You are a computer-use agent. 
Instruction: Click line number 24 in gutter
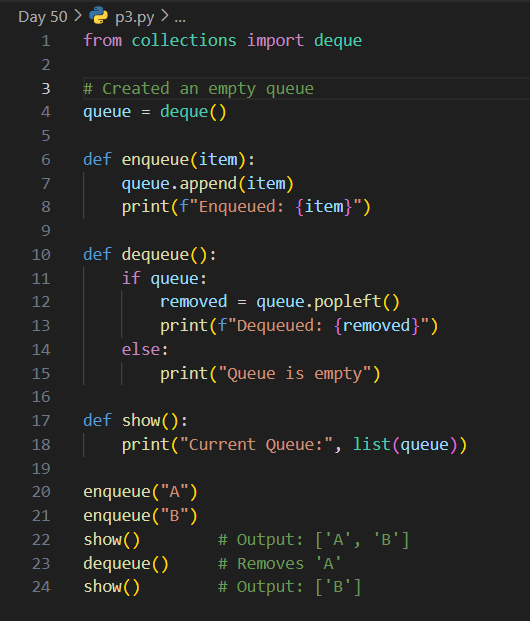41,587
